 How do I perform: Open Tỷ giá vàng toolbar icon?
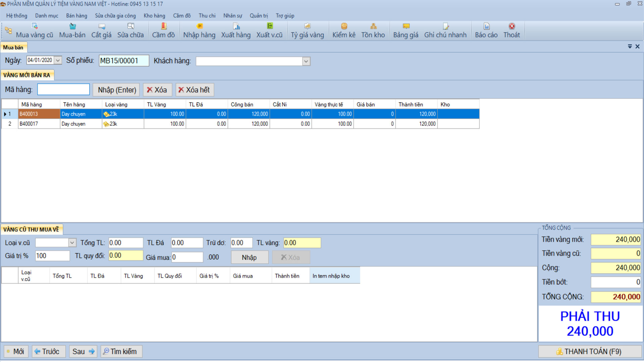point(307,26)
